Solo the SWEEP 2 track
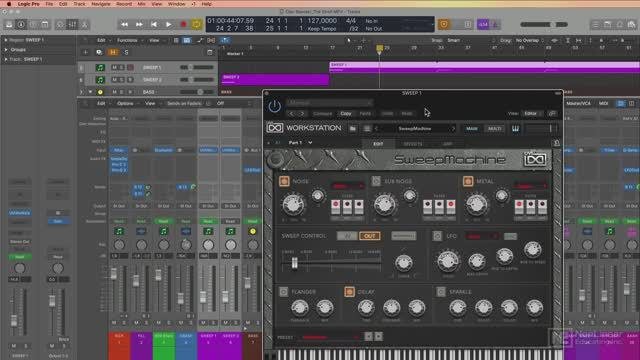This screenshot has height=360, width=640. tap(122, 80)
